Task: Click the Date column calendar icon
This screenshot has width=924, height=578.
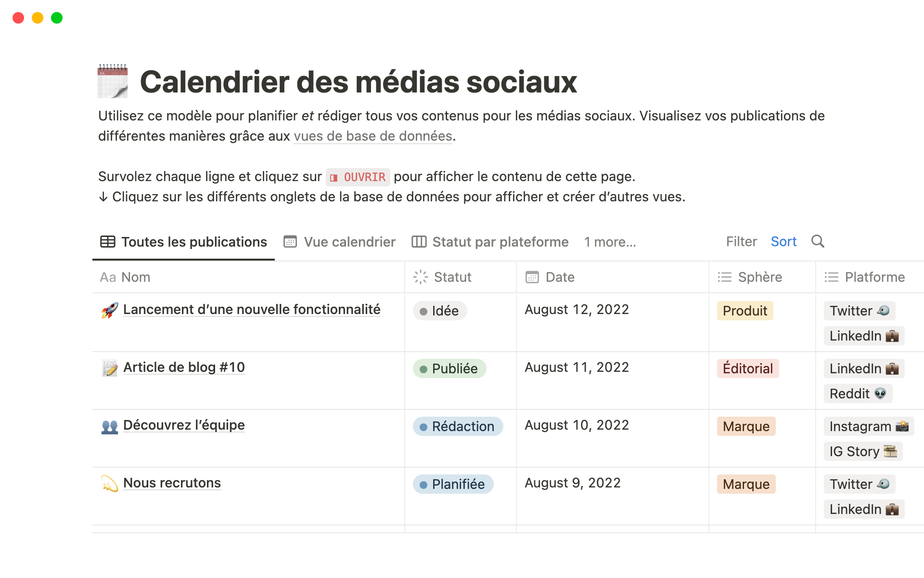Action: [532, 277]
